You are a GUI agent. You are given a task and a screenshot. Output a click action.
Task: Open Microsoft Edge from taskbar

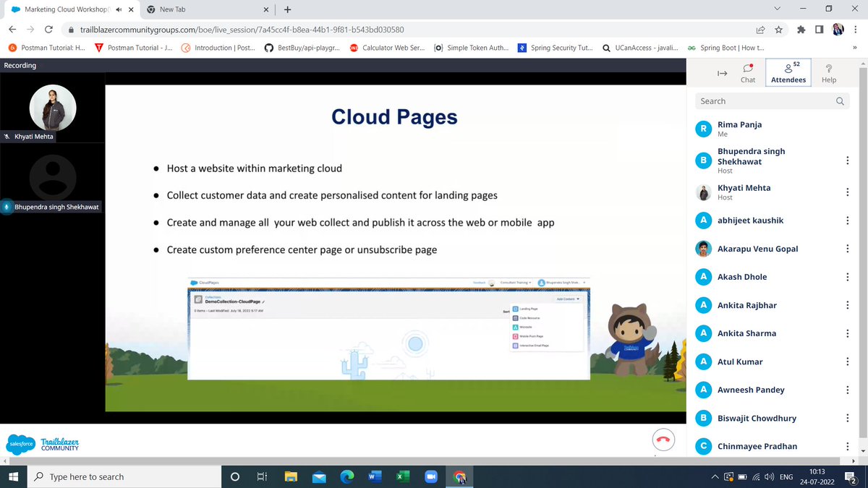click(x=347, y=477)
